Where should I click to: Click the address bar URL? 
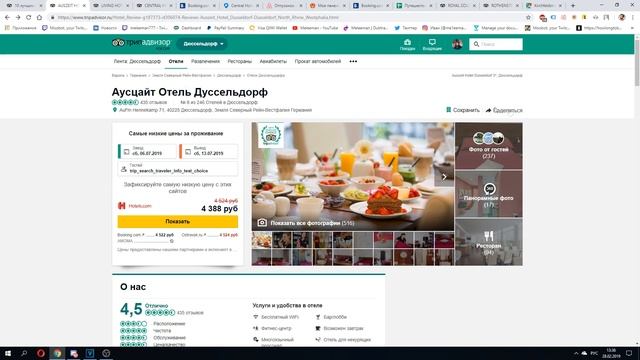pos(198,18)
